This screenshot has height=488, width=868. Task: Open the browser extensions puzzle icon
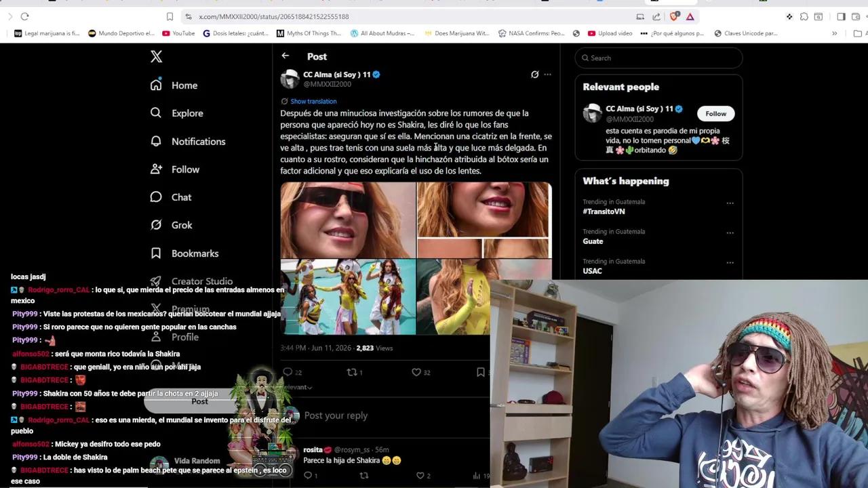pyautogui.click(x=804, y=16)
